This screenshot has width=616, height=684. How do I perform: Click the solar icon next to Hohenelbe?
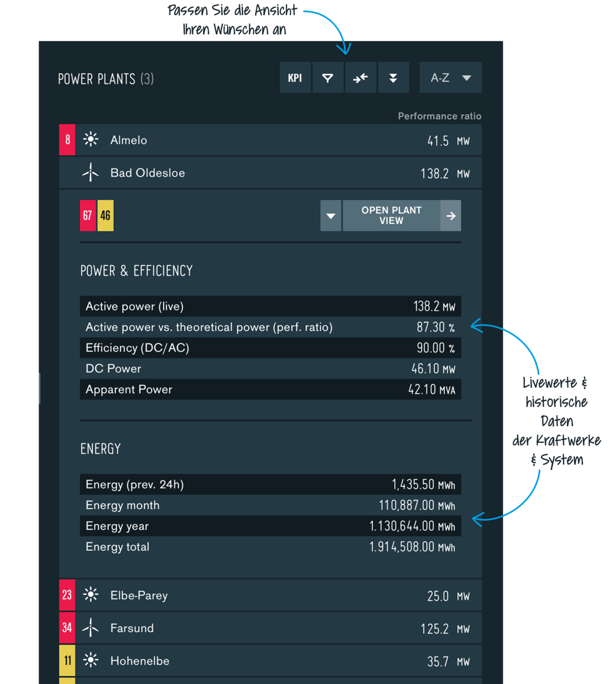[x=91, y=660]
